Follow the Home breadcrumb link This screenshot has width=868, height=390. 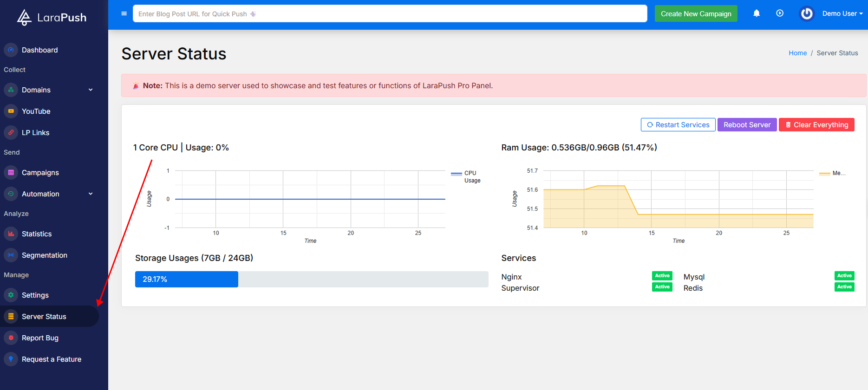click(x=797, y=53)
